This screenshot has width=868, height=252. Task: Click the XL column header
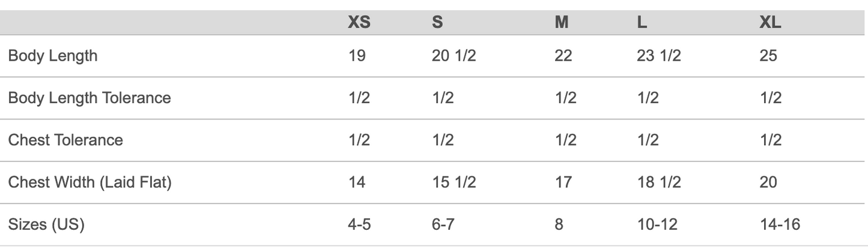click(770, 23)
